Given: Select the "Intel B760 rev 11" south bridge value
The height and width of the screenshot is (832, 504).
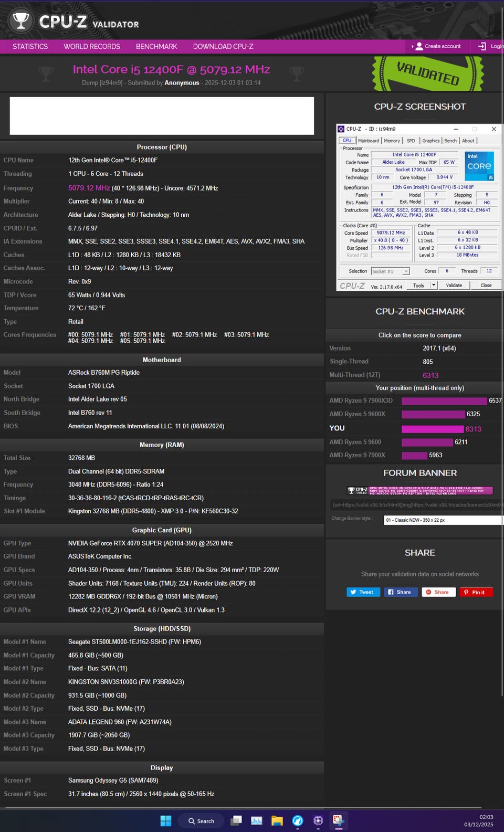Looking at the screenshot, I should [90, 413].
